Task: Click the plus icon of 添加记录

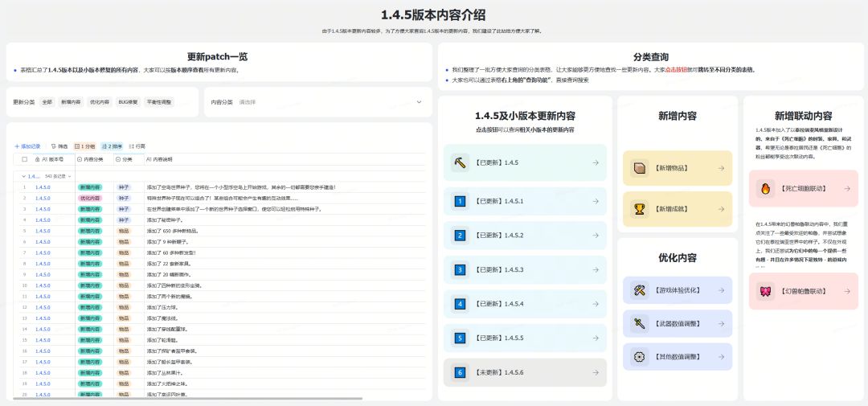Action: pyautogui.click(x=17, y=146)
